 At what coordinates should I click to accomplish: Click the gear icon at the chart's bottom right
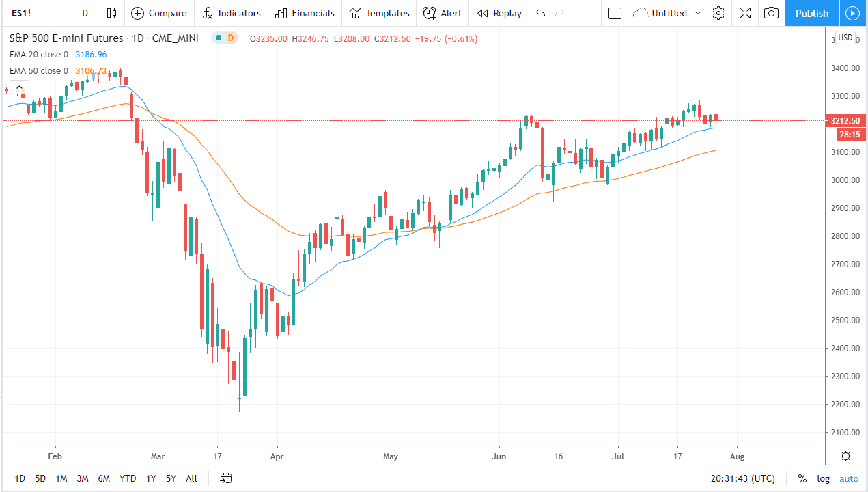click(845, 456)
